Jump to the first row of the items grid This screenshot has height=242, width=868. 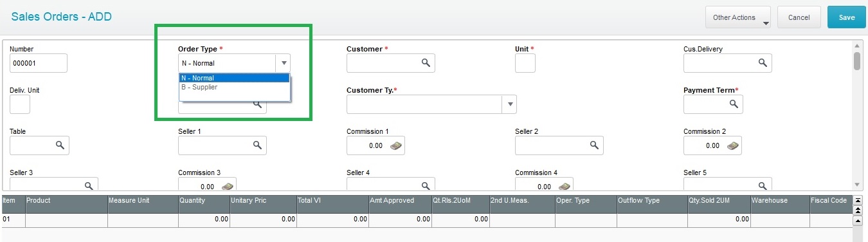857,201
